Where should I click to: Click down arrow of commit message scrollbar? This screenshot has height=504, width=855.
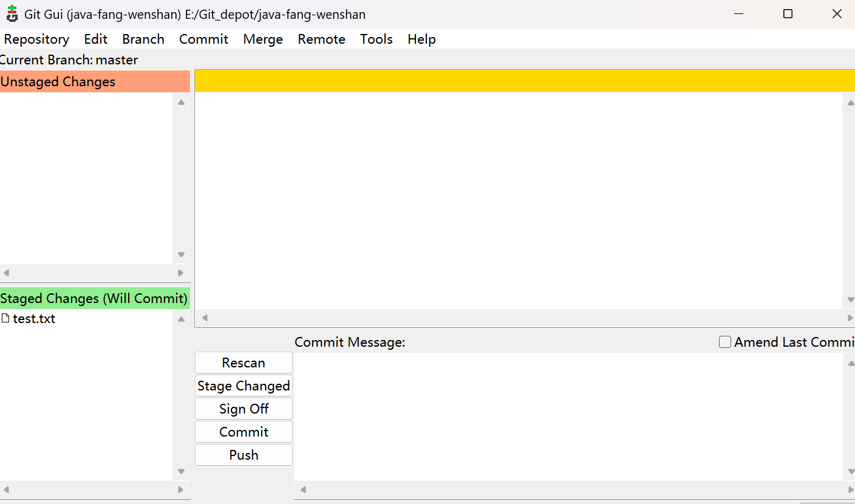click(x=850, y=471)
